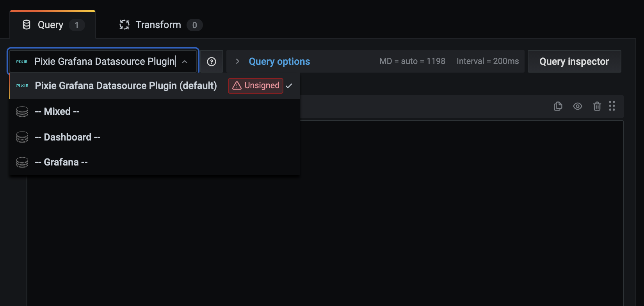Viewport: 644px width, 306px height.
Task: Open the data source help icon
Action: (212, 62)
